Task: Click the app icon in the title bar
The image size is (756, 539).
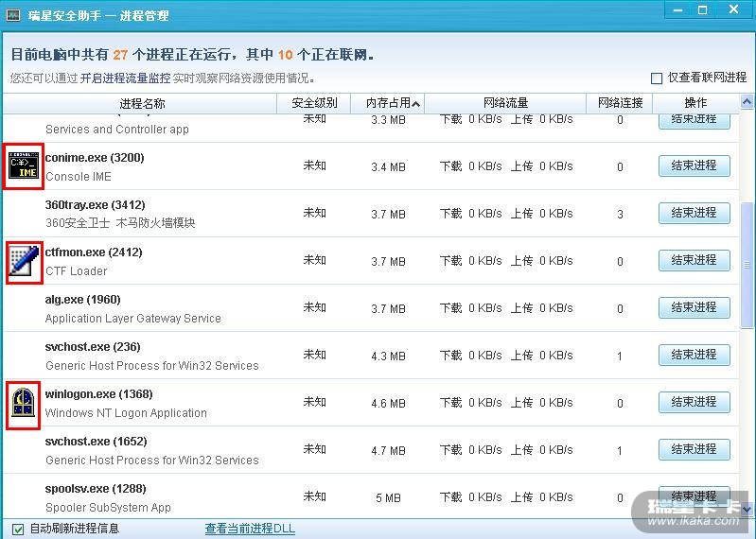Action: tap(13, 15)
